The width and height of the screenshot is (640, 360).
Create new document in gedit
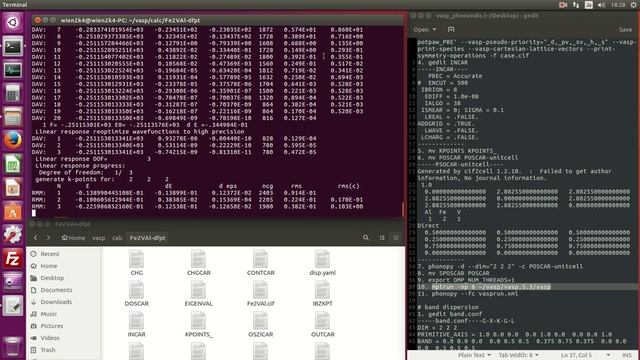[451, 29]
